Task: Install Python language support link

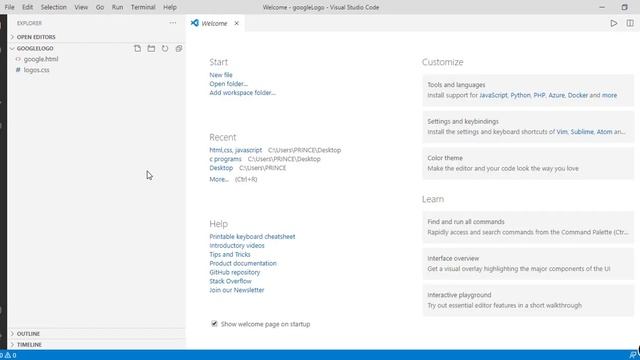Action: point(520,95)
